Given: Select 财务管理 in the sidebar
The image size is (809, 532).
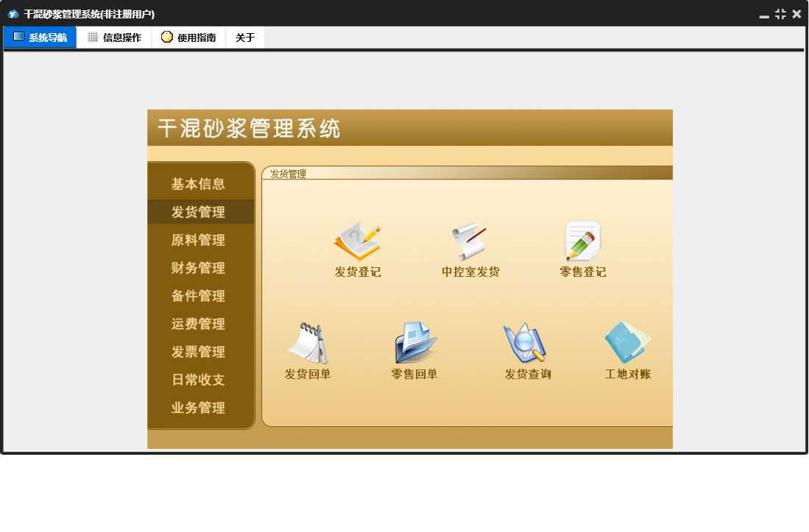Looking at the screenshot, I should click(x=199, y=268).
